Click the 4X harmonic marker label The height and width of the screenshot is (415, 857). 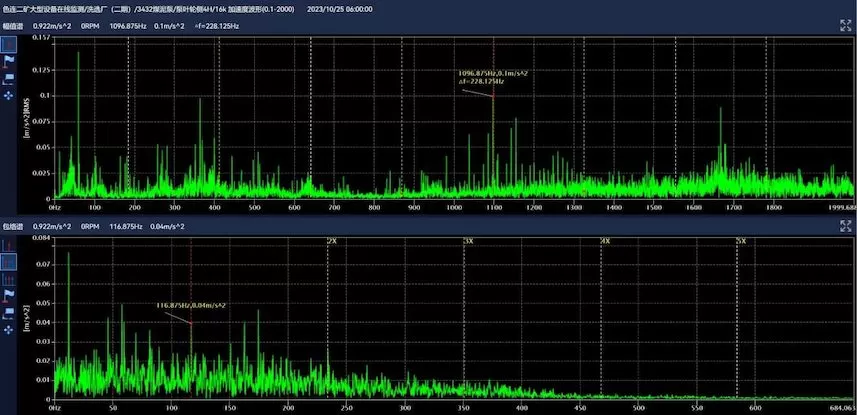(605, 242)
